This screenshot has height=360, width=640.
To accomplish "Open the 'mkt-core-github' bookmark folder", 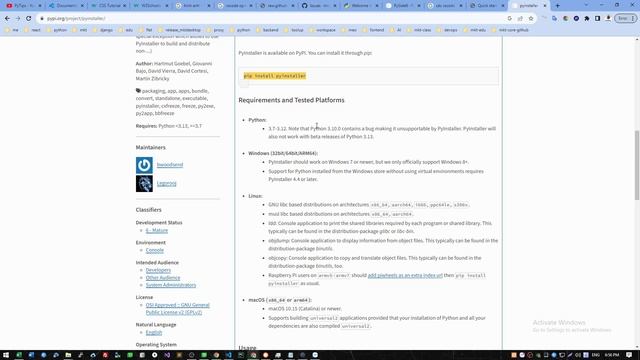I will [510, 30].
